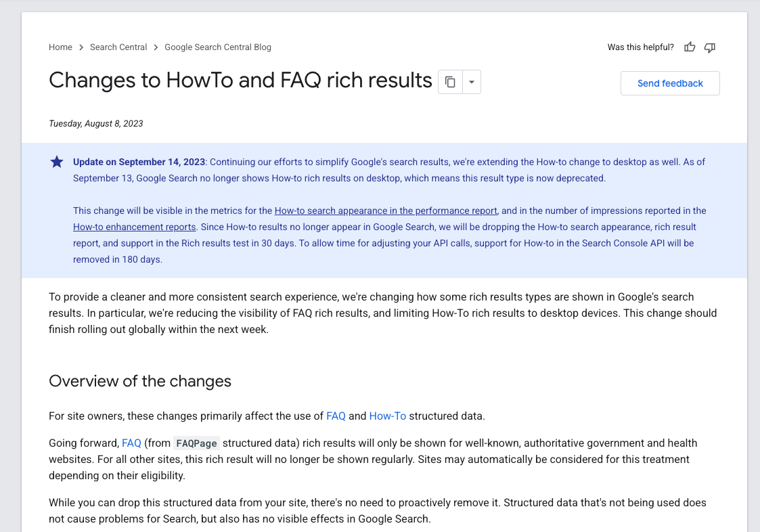Click the thumbs up helpful icon

[x=690, y=47]
